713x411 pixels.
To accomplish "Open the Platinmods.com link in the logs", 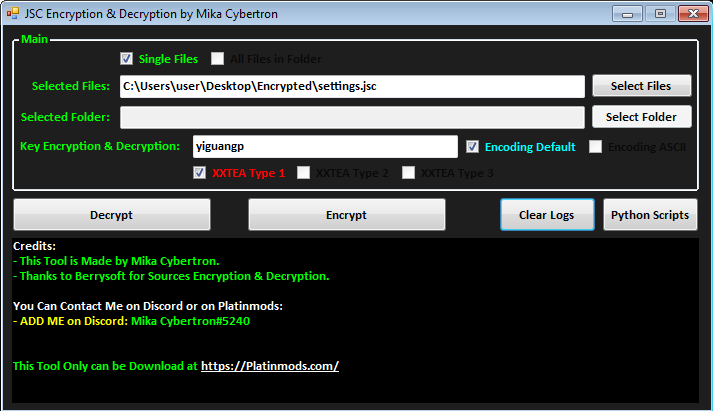I will pyautogui.click(x=270, y=366).
